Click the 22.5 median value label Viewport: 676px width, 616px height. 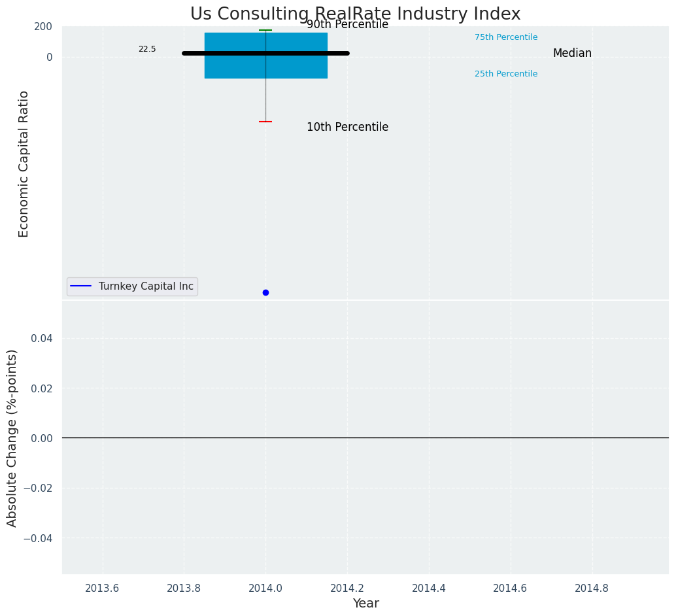[x=147, y=49]
